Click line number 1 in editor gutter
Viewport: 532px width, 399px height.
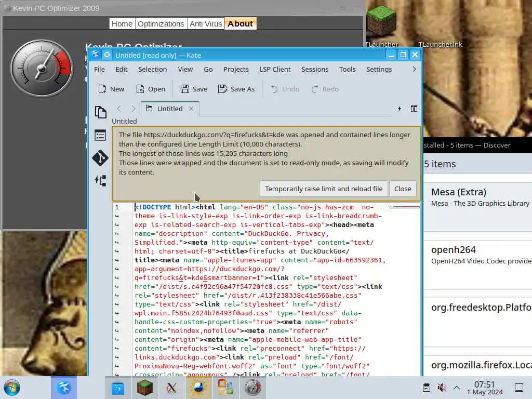(117, 207)
